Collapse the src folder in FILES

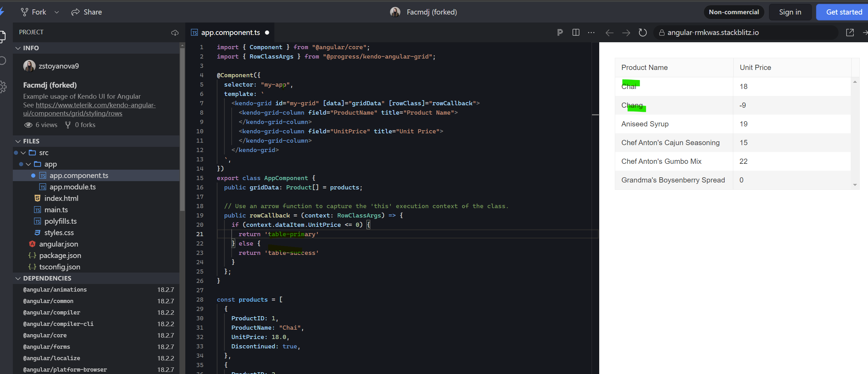(x=23, y=152)
